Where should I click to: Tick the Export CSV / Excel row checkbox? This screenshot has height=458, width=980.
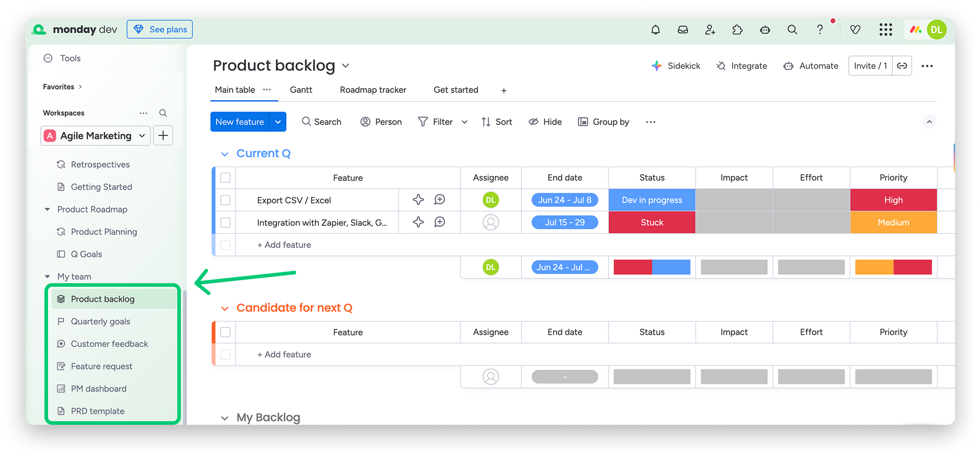(225, 200)
